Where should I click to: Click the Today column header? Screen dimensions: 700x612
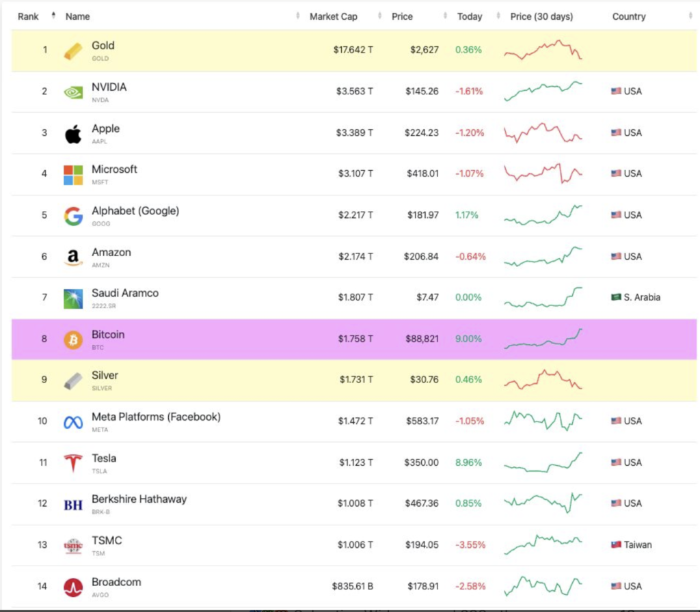pyautogui.click(x=470, y=16)
